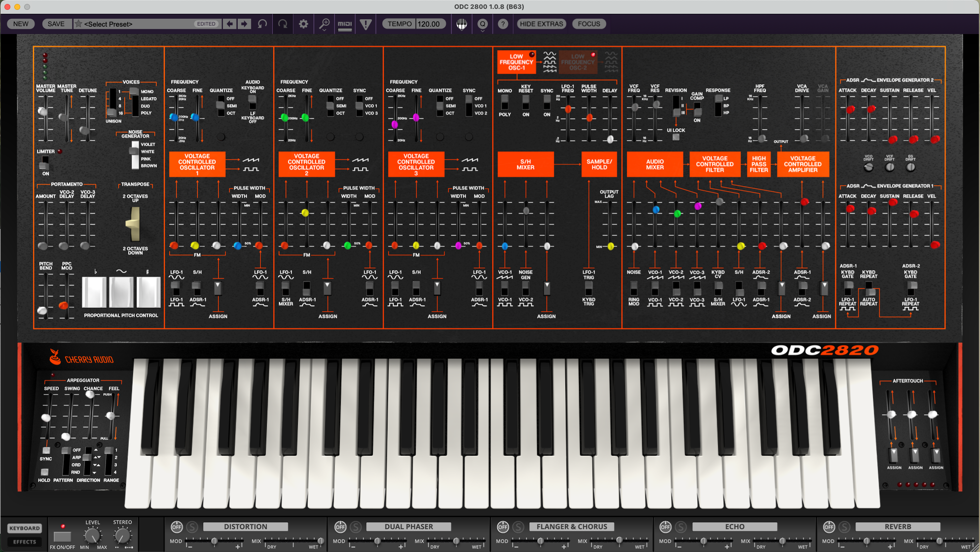Screen dimensions: 980x552
Task: Open the MIDI mapping icon
Action: (x=345, y=24)
